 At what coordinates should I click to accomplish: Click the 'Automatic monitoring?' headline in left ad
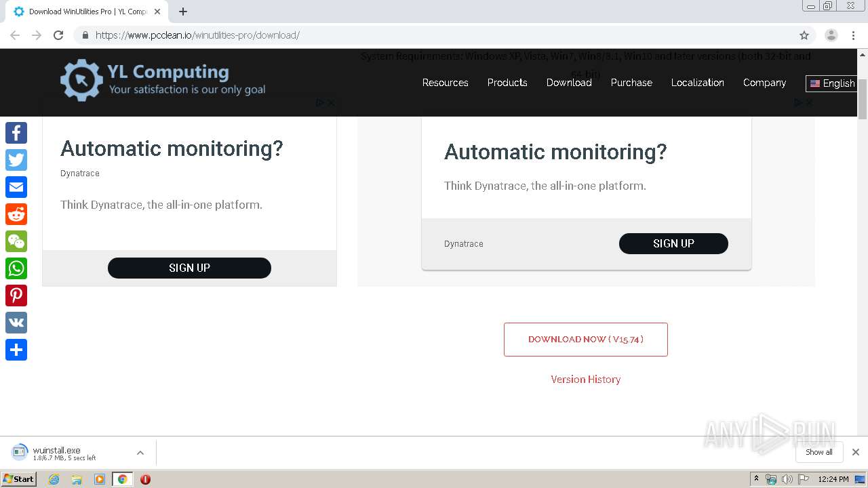[x=172, y=148]
